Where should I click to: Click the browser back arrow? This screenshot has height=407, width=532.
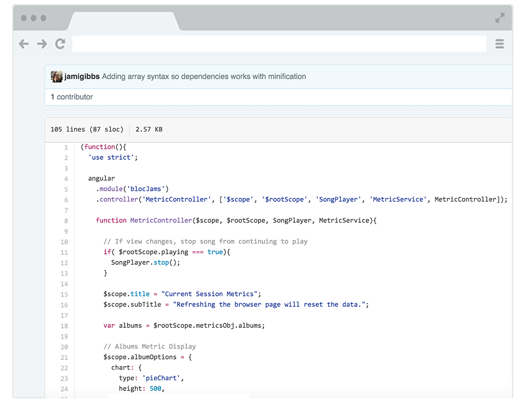pyautogui.click(x=24, y=44)
